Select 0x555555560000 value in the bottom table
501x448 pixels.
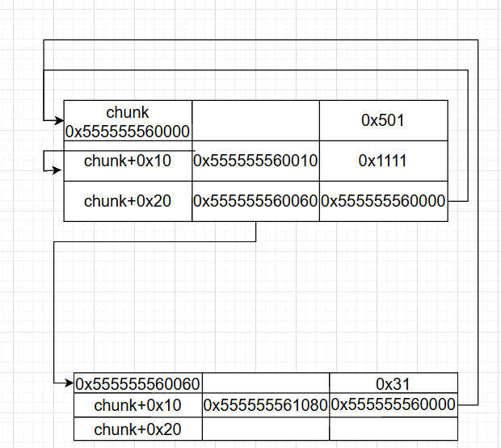coord(394,404)
